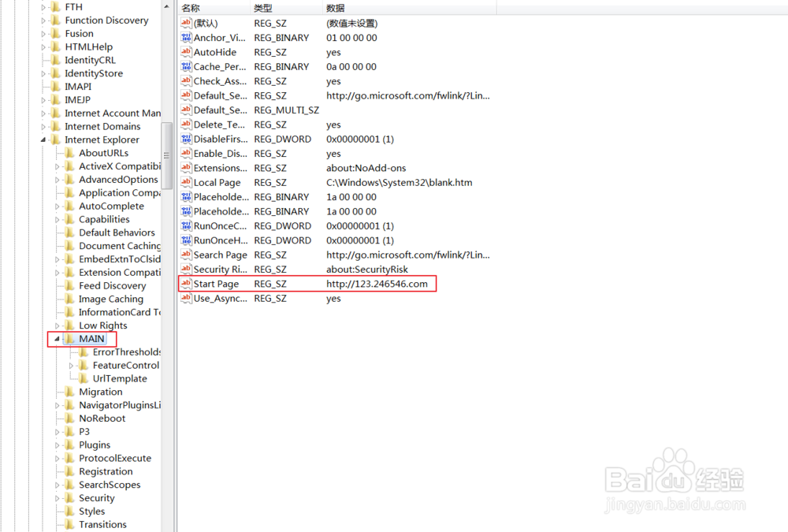Select the Image Caching key
This screenshot has width=788, height=532.
(110, 299)
